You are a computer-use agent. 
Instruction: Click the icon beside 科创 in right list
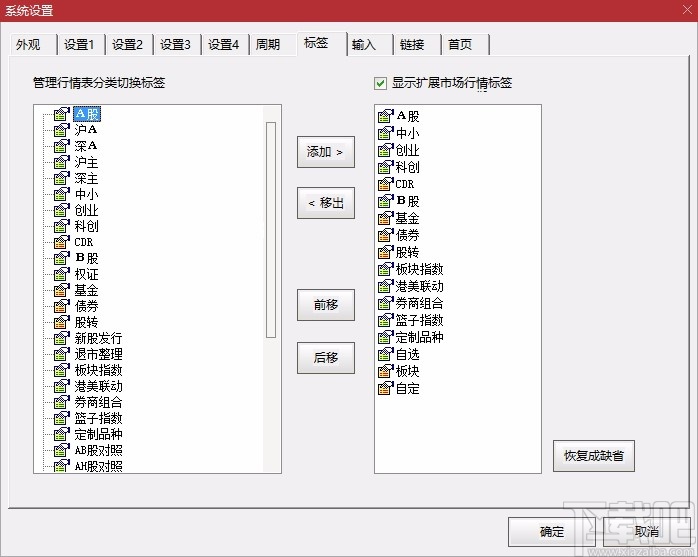(x=386, y=167)
